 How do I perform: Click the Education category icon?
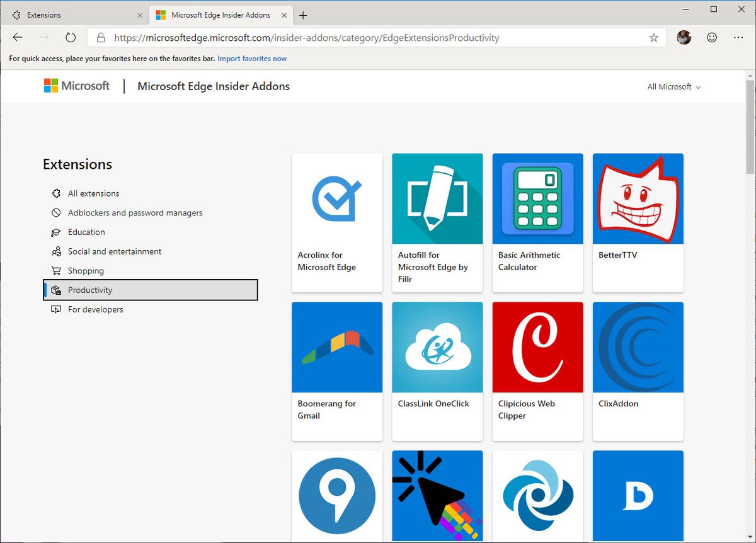pos(56,232)
